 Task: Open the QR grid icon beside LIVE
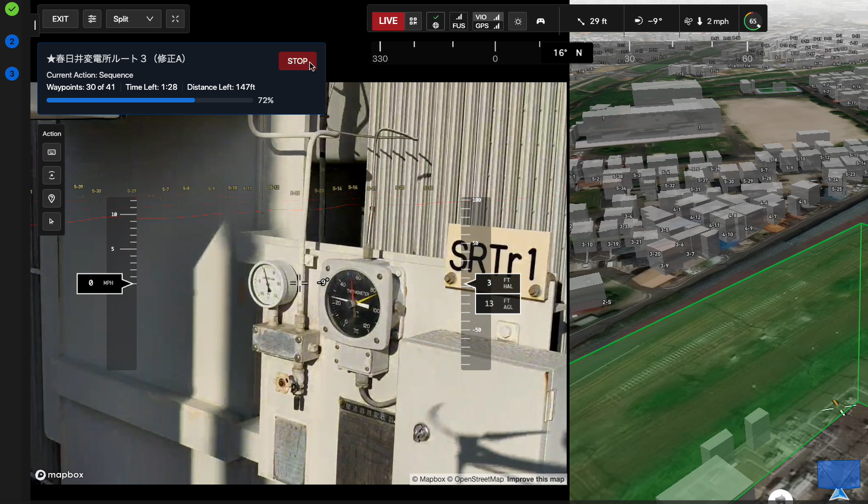click(413, 21)
